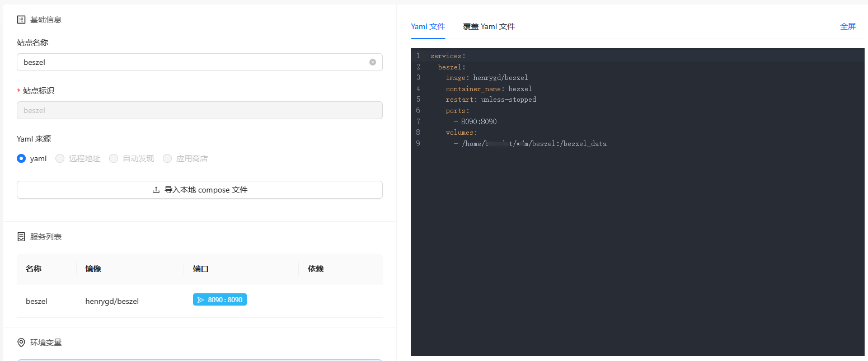The width and height of the screenshot is (868, 361).
Task: Select the 远程地址 radio option
Action: coord(60,158)
